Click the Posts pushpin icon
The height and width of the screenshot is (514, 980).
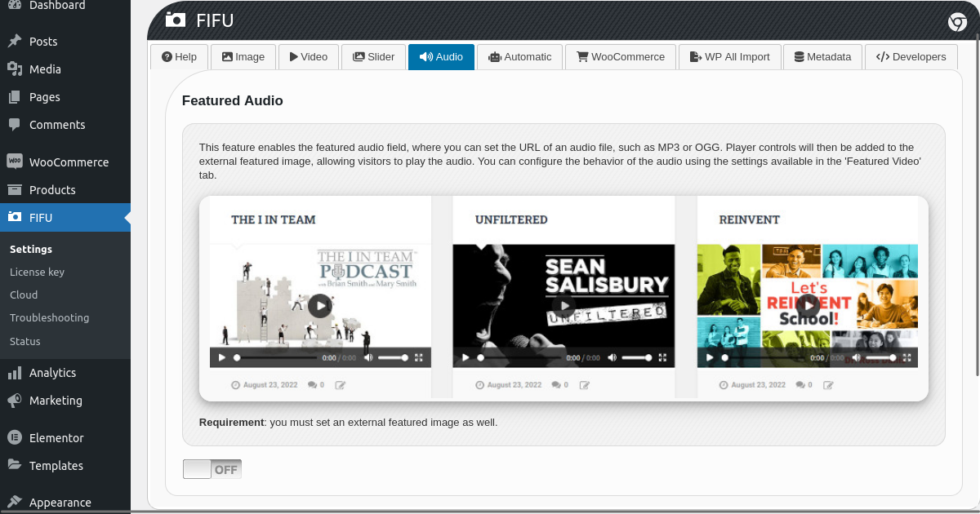pyautogui.click(x=15, y=42)
